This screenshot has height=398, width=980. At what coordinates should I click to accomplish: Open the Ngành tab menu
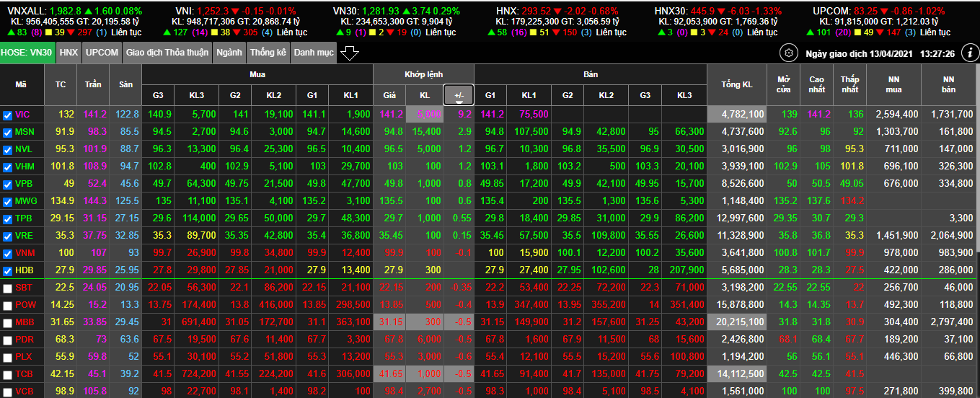point(229,53)
